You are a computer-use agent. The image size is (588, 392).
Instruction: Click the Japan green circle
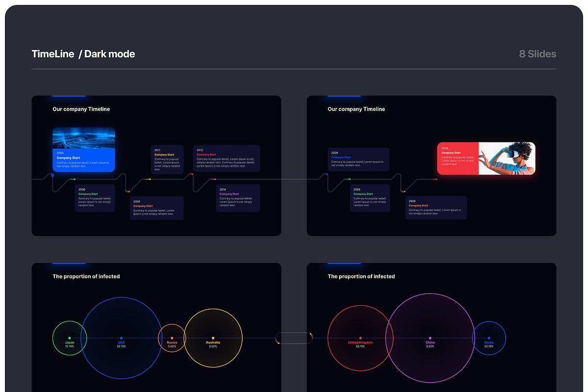pos(70,338)
